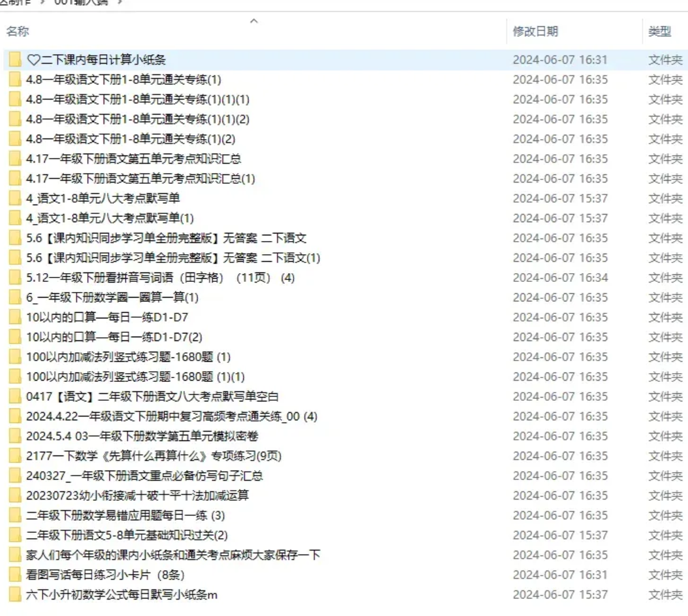Screen dimensions: 688x616
Task: Click folder icon of 0417【语文】二年级下册语文八大考点默写单空白
Action: [15, 396]
